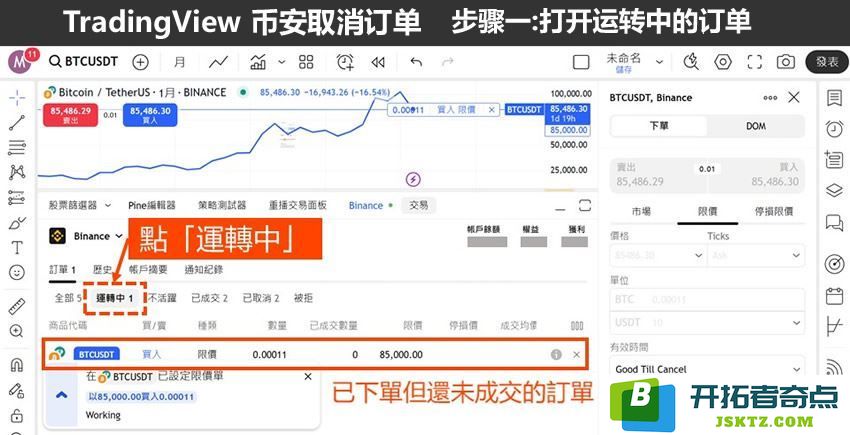The image size is (850, 435).
Task: Select the crosshair cursor tool
Action: pos(17,98)
